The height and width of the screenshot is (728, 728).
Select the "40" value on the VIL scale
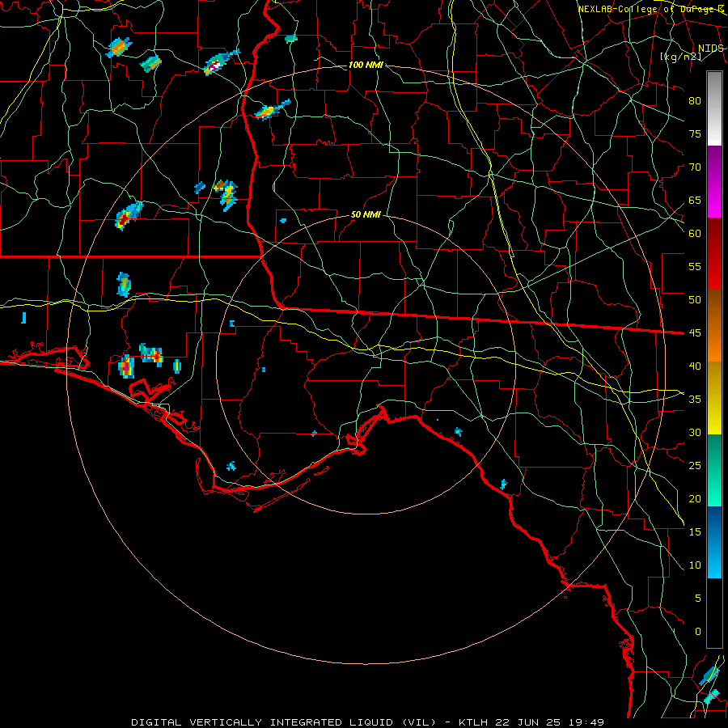tap(695, 366)
